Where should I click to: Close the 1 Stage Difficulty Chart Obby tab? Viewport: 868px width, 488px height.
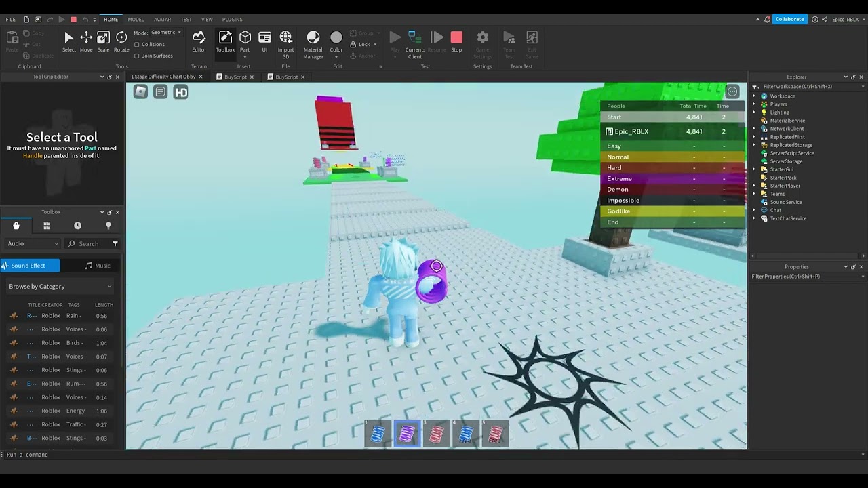click(x=201, y=77)
